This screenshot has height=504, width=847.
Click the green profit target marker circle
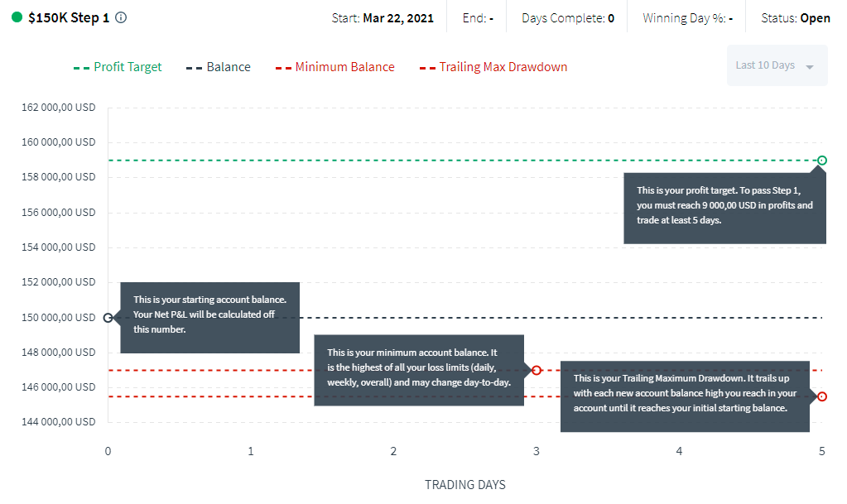821,161
